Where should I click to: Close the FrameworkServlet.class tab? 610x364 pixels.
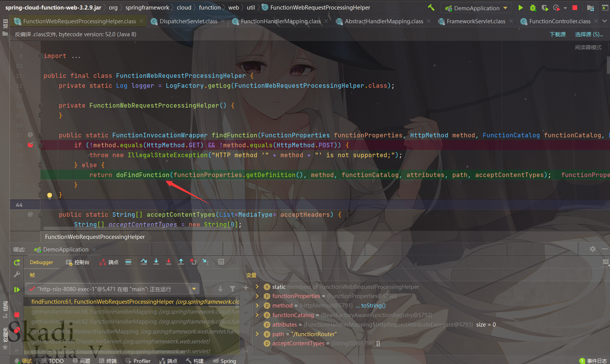click(x=511, y=21)
